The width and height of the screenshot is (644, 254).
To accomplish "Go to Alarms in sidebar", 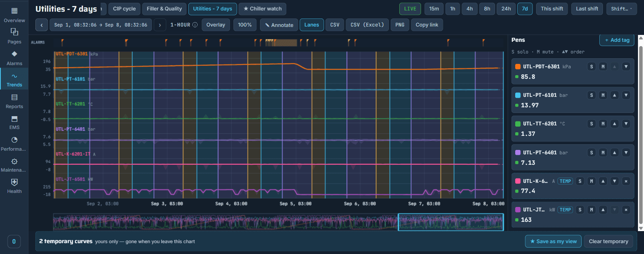I will tap(14, 58).
